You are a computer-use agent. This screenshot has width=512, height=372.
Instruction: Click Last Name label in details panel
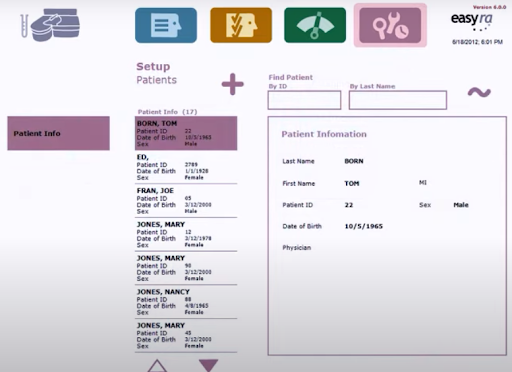point(298,161)
